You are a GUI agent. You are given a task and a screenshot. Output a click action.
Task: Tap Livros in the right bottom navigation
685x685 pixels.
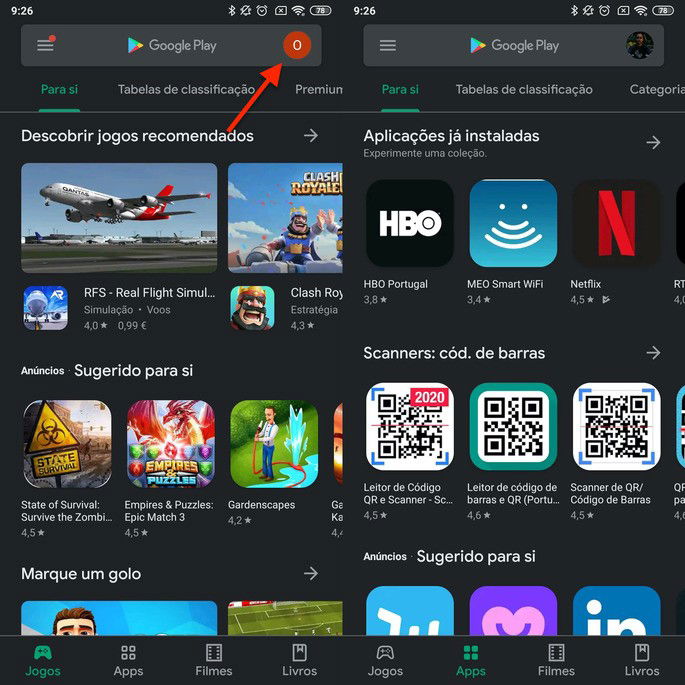642,661
